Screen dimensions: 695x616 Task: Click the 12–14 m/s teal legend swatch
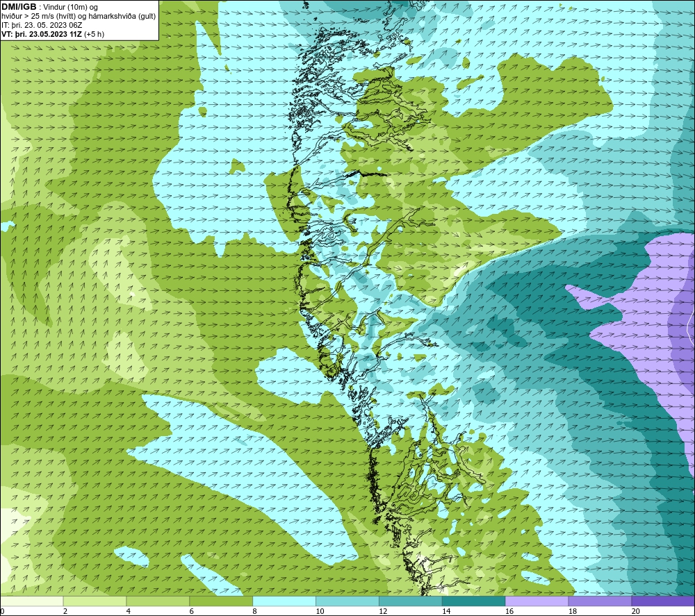tap(411, 601)
